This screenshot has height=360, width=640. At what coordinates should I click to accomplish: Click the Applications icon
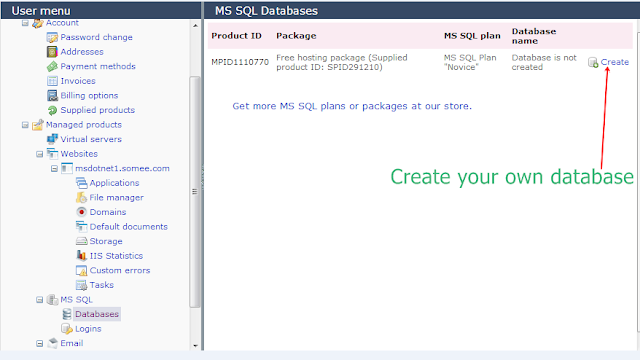pos(82,183)
